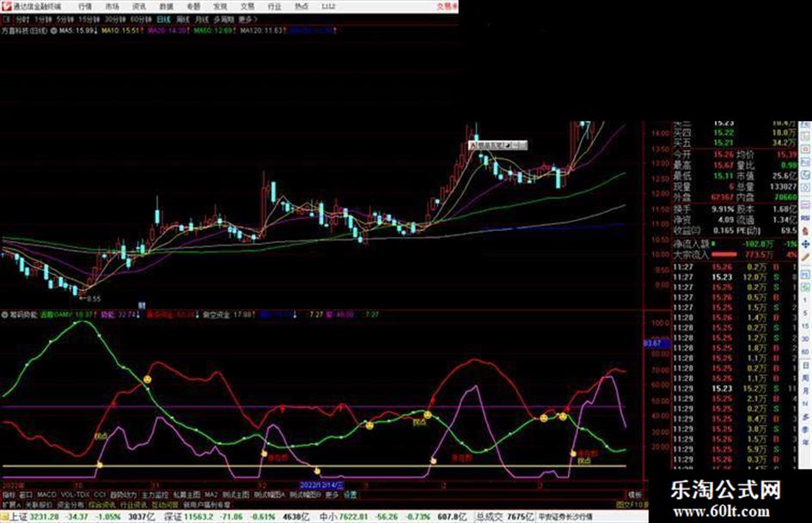Click the round icon beside 筹码势能 indicator name
The height and width of the screenshot is (523, 812).
coord(4,314)
